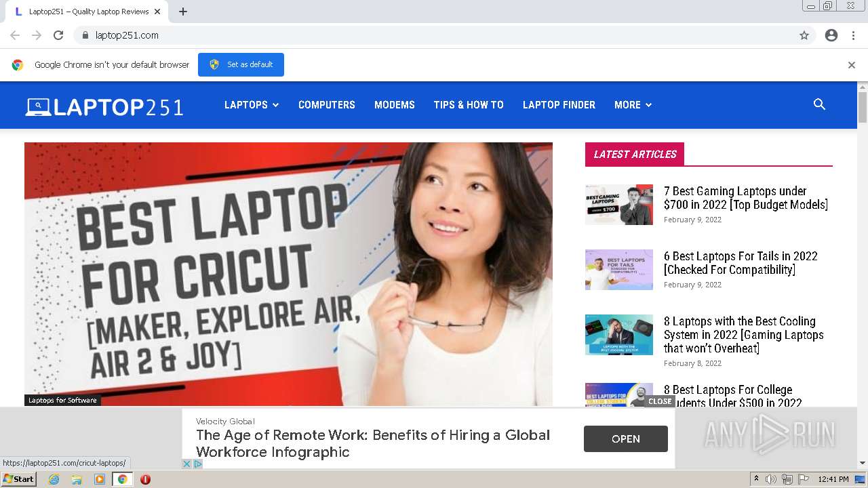Open 7 Best Gaming Laptops under $700 article
This screenshot has height=488, width=868.
[x=746, y=198]
